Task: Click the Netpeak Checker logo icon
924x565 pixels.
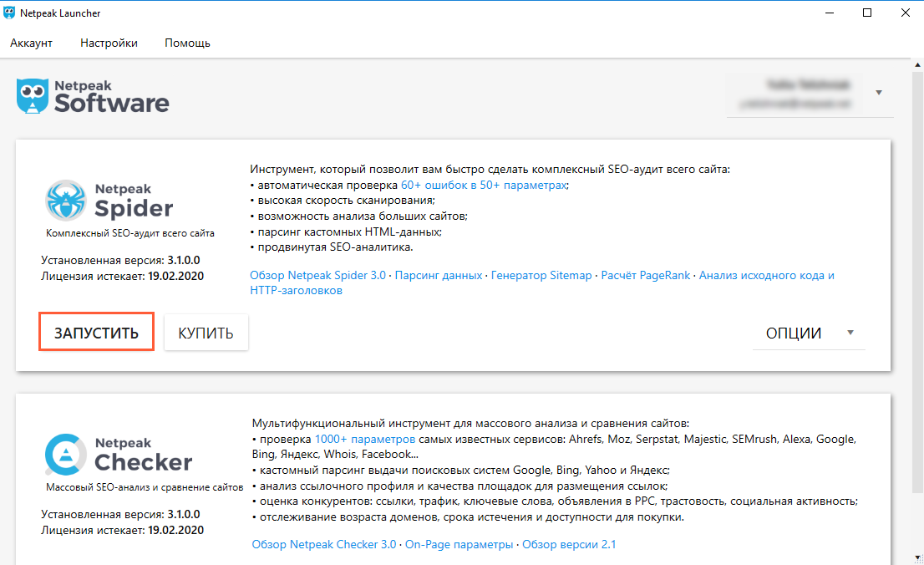Action: click(x=65, y=454)
